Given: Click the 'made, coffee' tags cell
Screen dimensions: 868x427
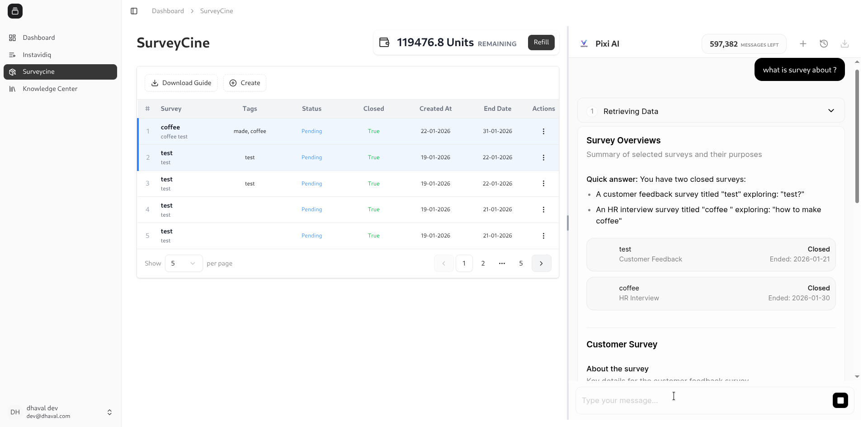Looking at the screenshot, I should 250,131.
